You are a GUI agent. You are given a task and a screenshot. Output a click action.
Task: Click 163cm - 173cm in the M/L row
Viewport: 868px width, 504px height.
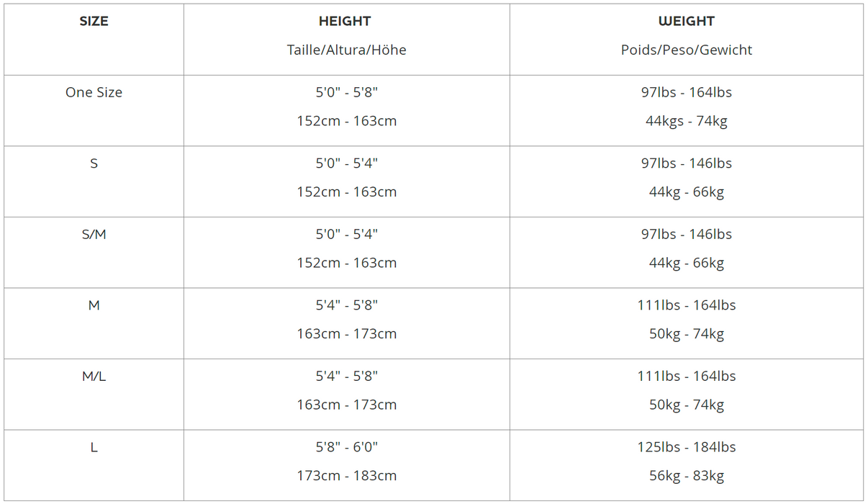[346, 405]
